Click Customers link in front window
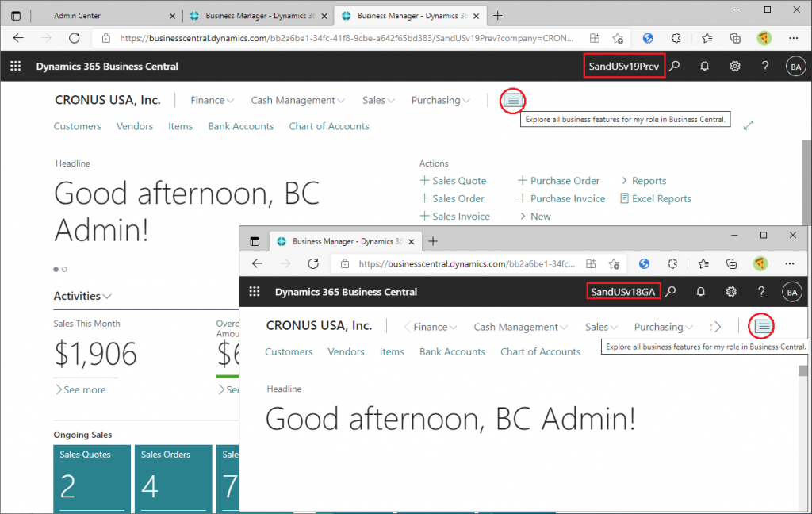The width and height of the screenshot is (812, 514). click(289, 352)
